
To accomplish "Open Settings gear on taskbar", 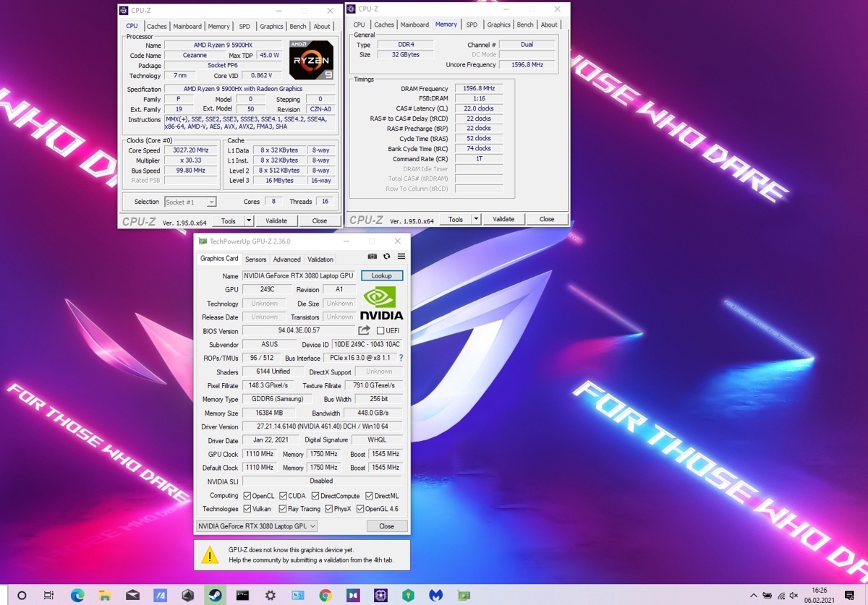I will 271,596.
